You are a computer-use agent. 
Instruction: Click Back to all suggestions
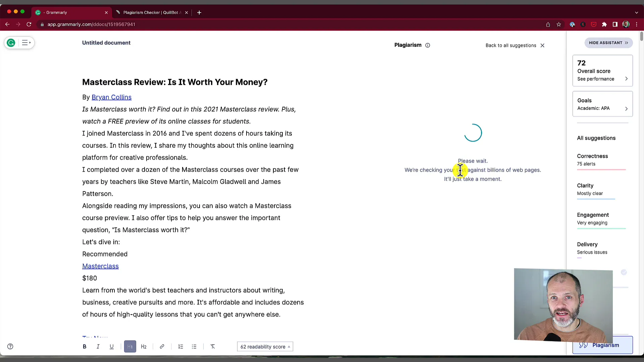[x=515, y=46]
